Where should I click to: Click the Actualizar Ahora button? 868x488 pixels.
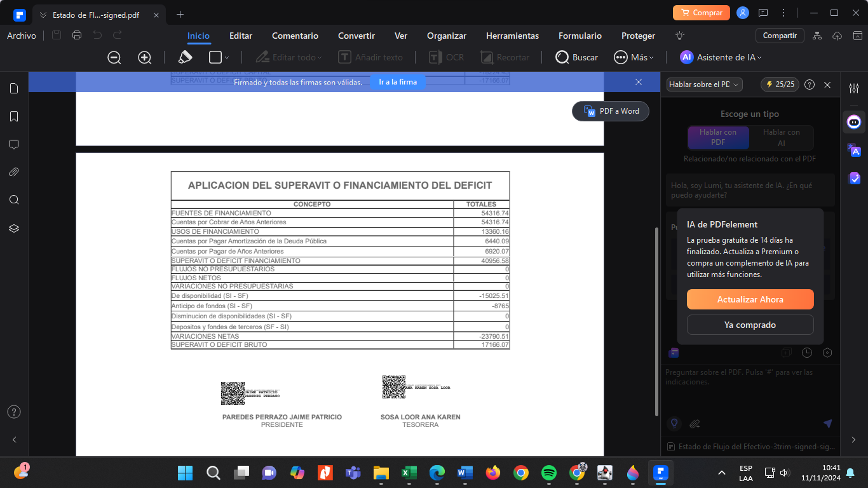[750, 299]
